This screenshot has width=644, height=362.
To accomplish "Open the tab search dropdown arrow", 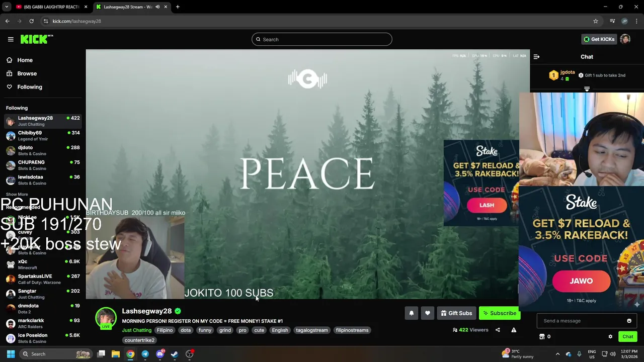I will point(6,7).
